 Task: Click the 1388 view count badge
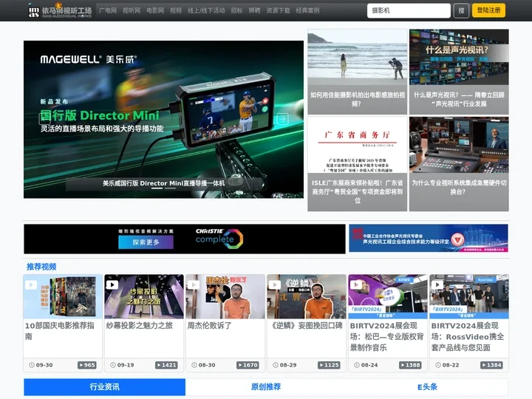(410, 365)
